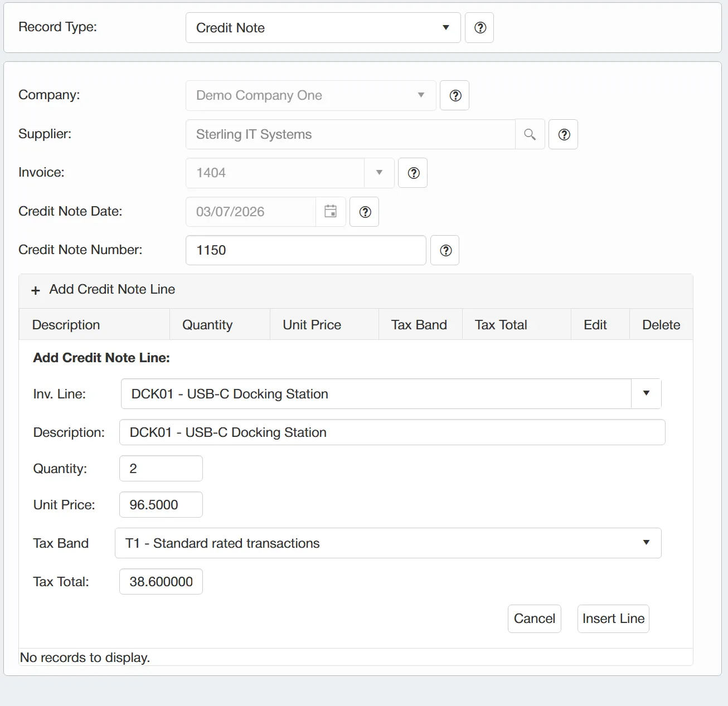Click the Unit Price input showing 96.5000
728x706 pixels.
point(161,505)
